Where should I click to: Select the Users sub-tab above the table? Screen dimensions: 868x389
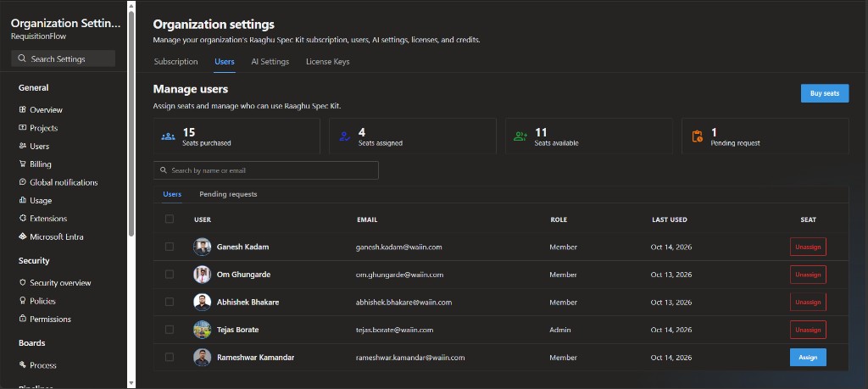pyautogui.click(x=172, y=194)
